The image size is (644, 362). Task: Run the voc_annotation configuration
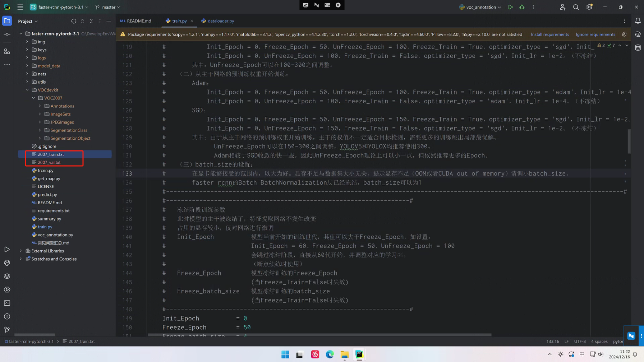(510, 7)
